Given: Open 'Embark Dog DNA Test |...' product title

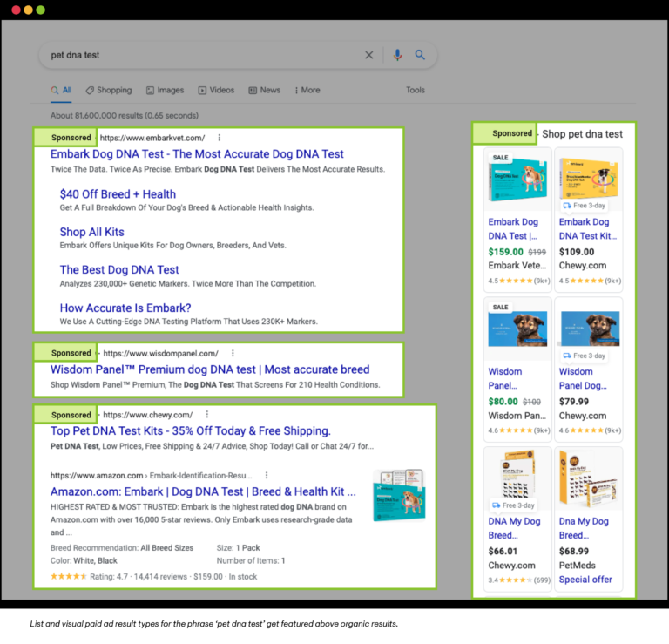Looking at the screenshot, I should pos(513,228).
